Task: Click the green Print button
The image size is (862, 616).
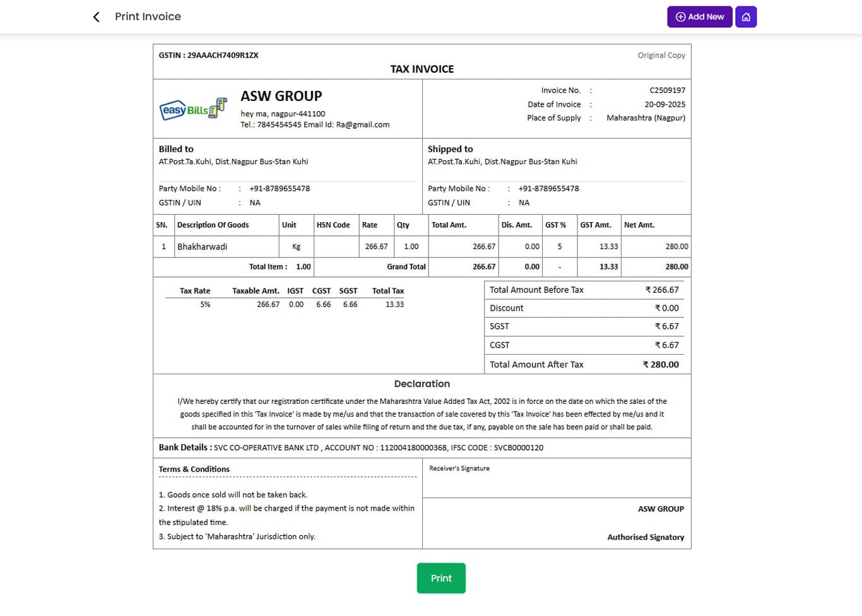Action: 440,578
